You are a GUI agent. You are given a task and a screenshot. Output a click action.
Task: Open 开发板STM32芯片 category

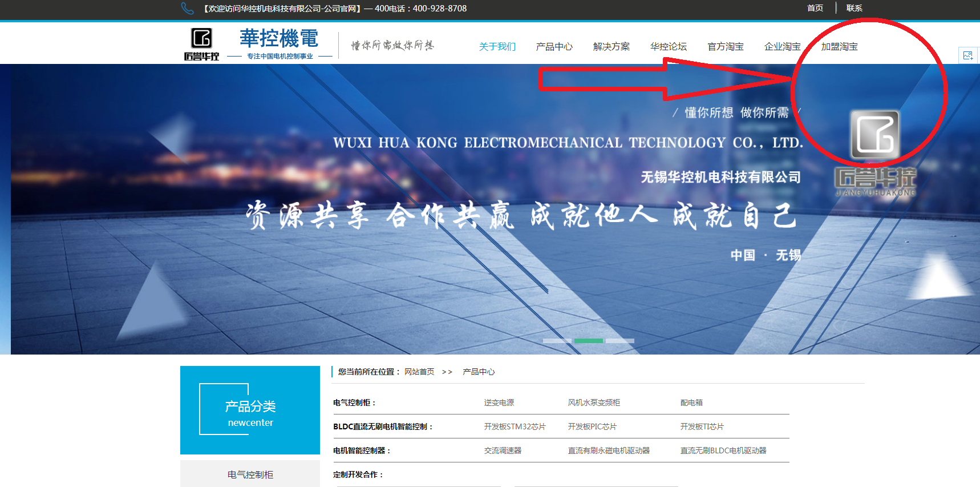515,426
